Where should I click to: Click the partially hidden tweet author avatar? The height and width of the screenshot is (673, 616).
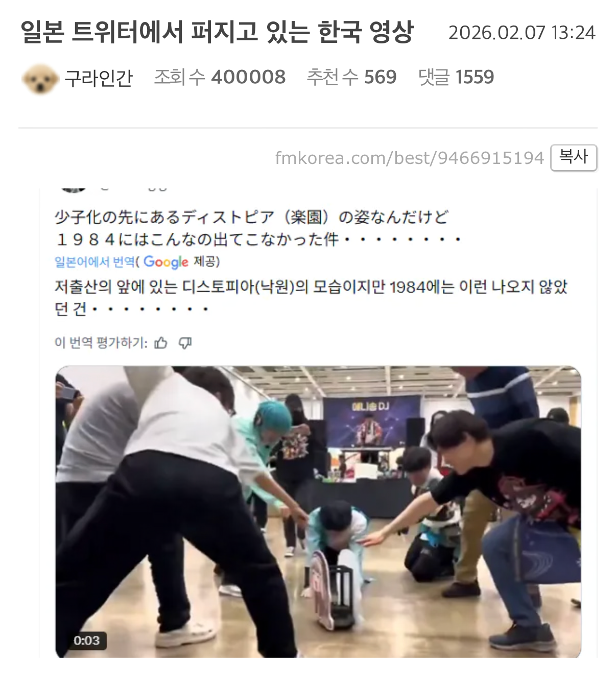pos(74,189)
